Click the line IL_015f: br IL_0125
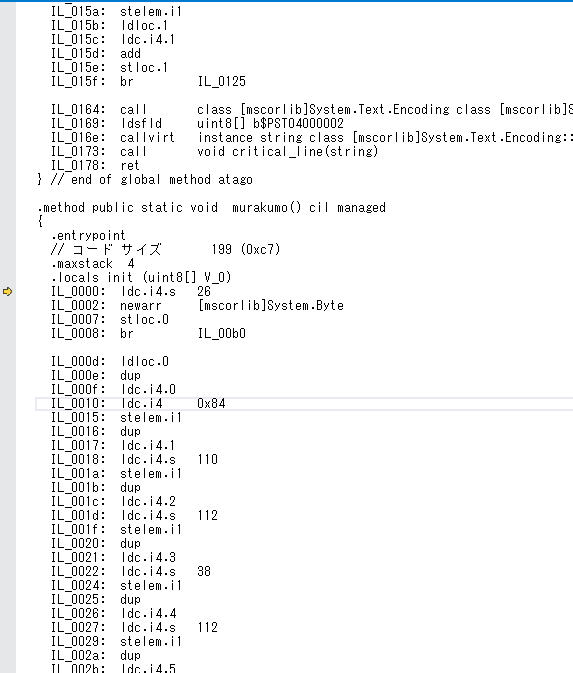Image resolution: width=573 pixels, height=673 pixels. pyautogui.click(x=149, y=82)
